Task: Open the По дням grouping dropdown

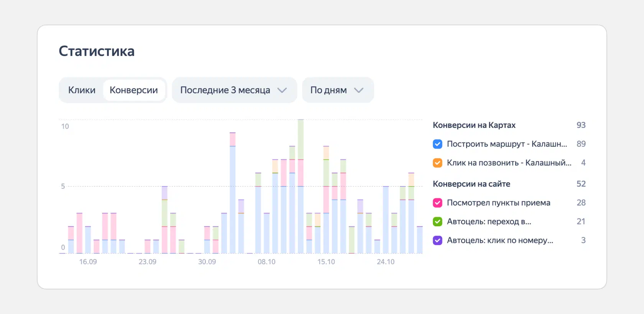Action: (x=338, y=90)
